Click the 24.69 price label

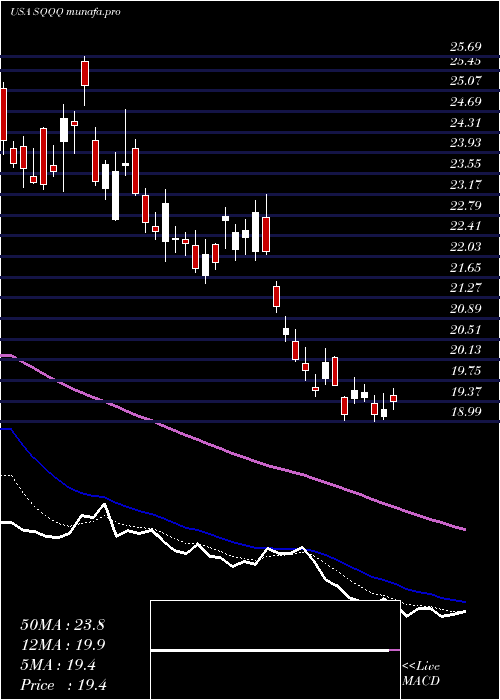pyautogui.click(x=465, y=102)
